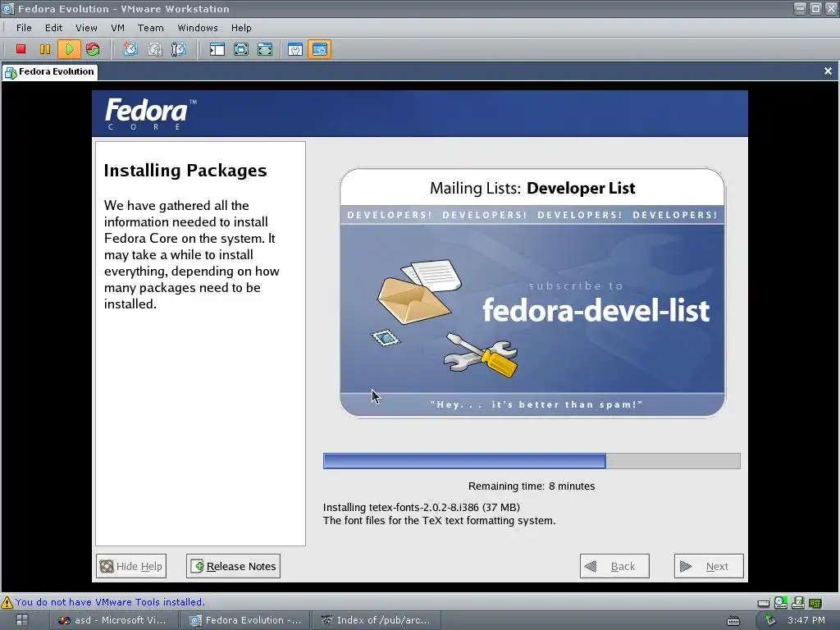Image resolution: width=840 pixels, height=630 pixels.
Task: Click the keyboard icon in the system tray
Action: (x=733, y=620)
